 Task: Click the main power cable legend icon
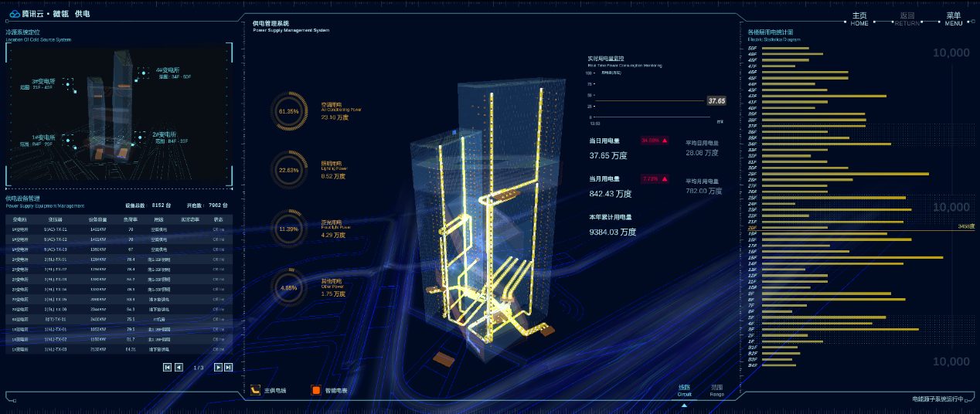coord(256,390)
